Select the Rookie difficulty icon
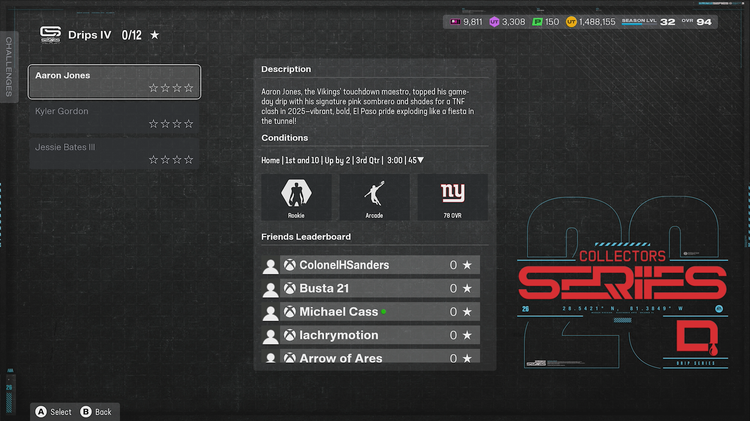Viewport: 750px width, 421px height. coord(294,196)
